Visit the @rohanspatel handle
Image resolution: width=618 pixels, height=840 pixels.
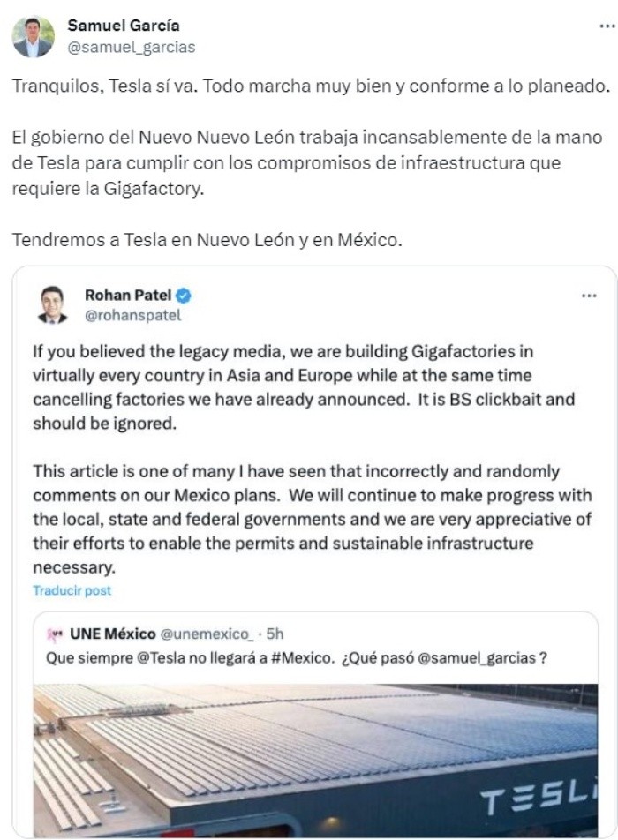[x=132, y=315]
